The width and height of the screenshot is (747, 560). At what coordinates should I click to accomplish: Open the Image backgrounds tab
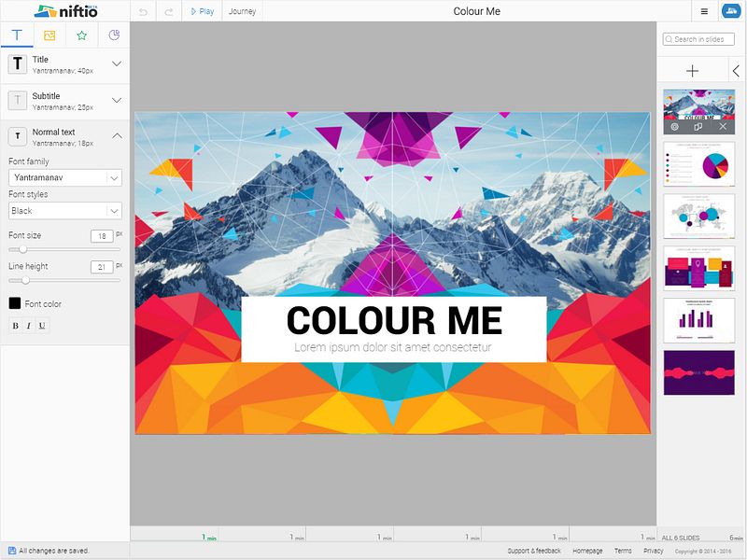click(49, 35)
